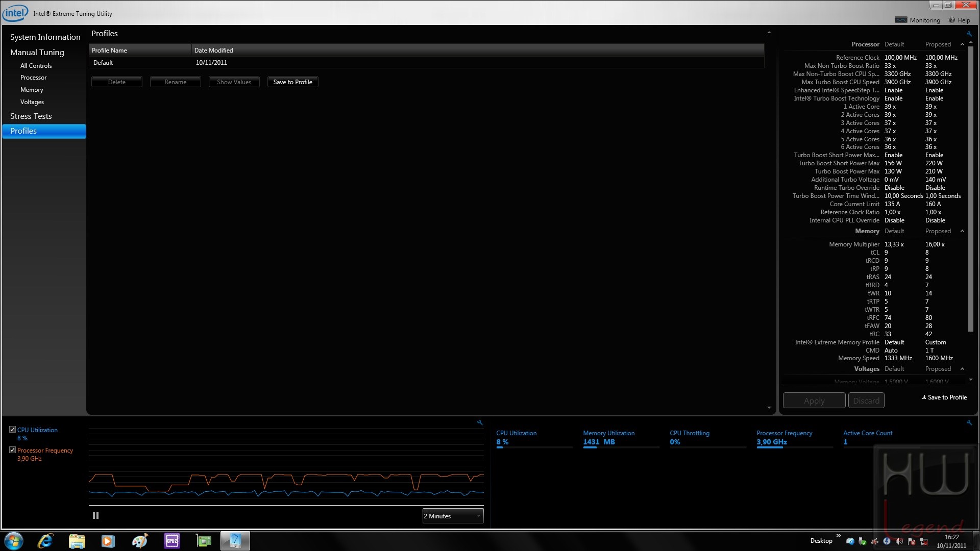Click wrench icon above Processor settings panel

(969, 34)
